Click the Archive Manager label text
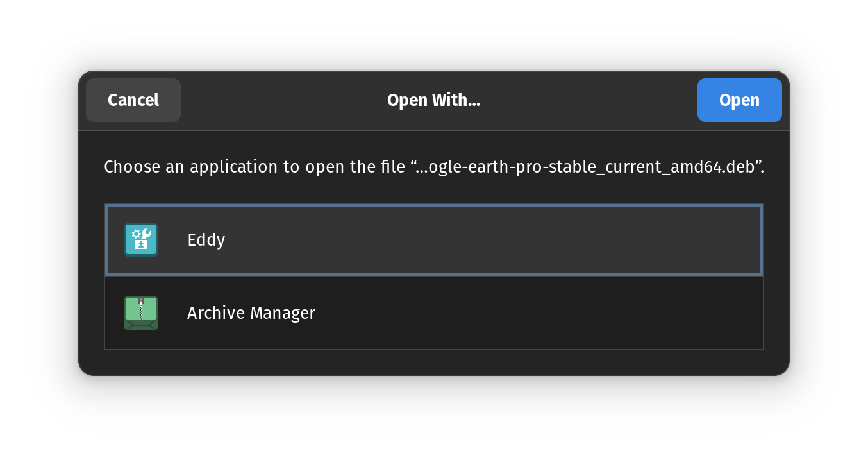Image resolution: width=868 pixels, height=462 pixels. (x=251, y=313)
